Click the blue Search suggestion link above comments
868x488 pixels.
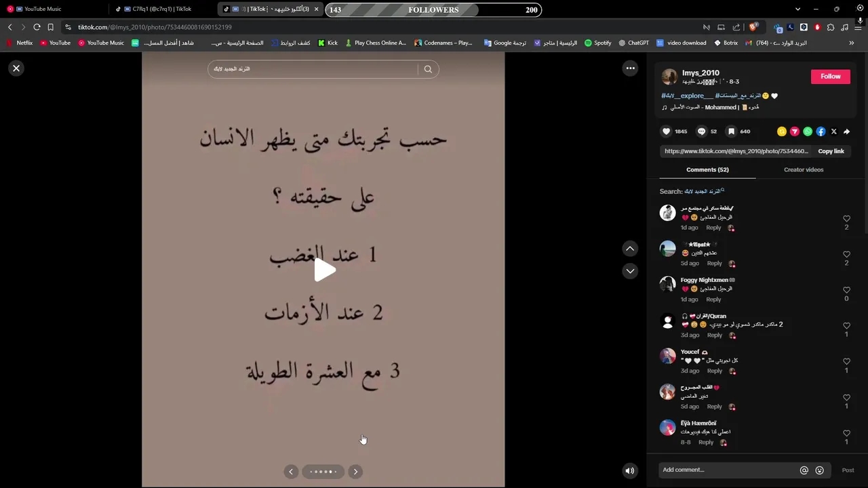705,191
